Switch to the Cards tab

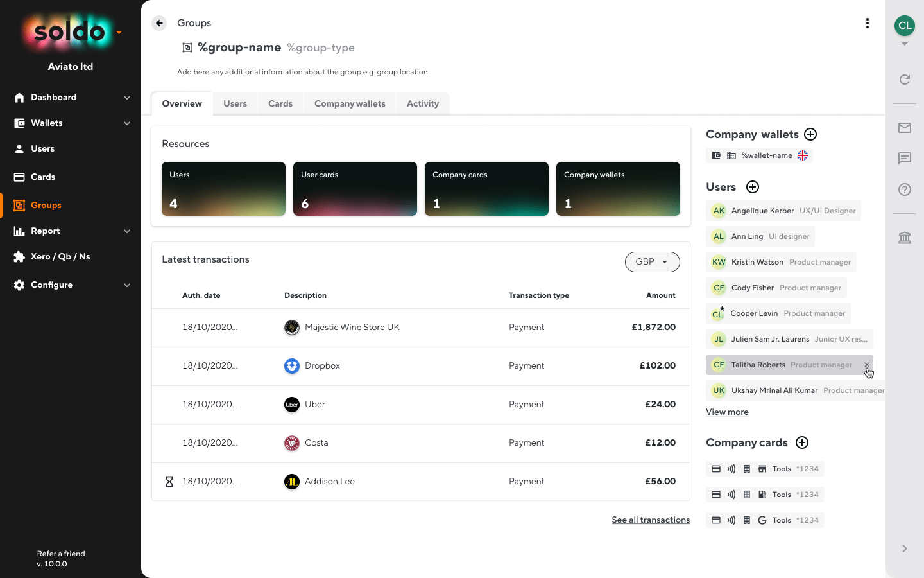[x=280, y=104]
